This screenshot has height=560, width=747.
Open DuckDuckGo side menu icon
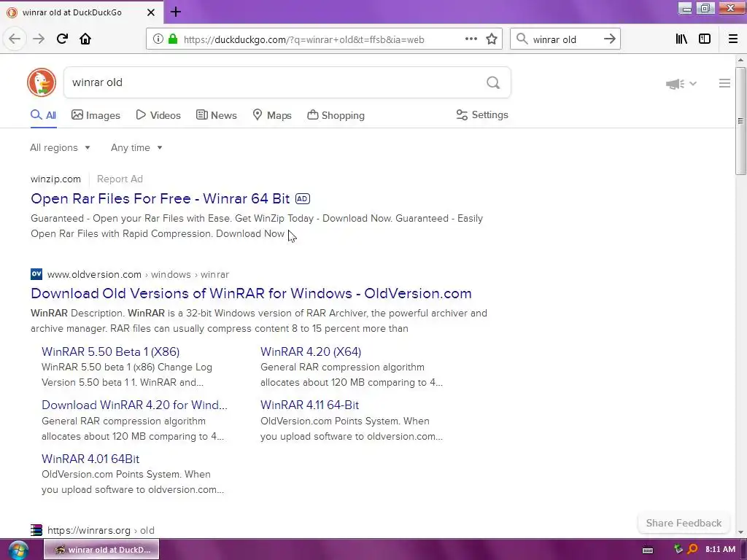pyautogui.click(x=724, y=83)
